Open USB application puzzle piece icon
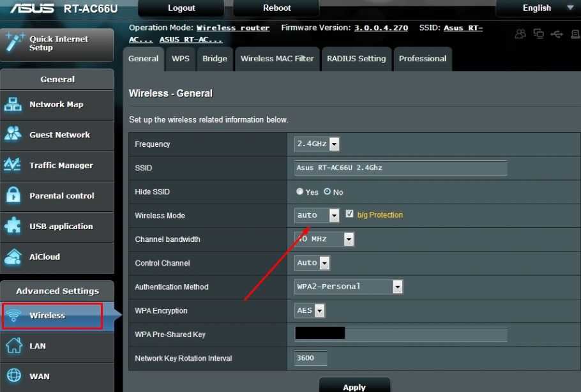Viewport: 581px width, 392px height. point(13,226)
